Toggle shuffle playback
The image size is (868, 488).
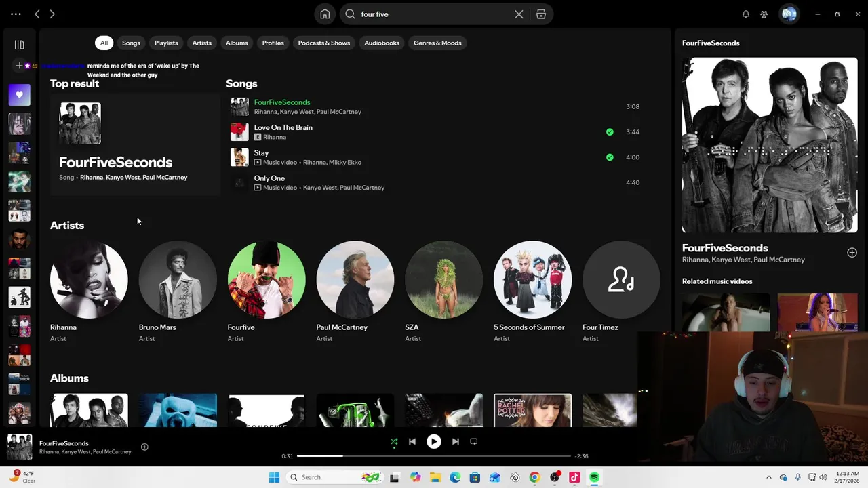tap(394, 442)
